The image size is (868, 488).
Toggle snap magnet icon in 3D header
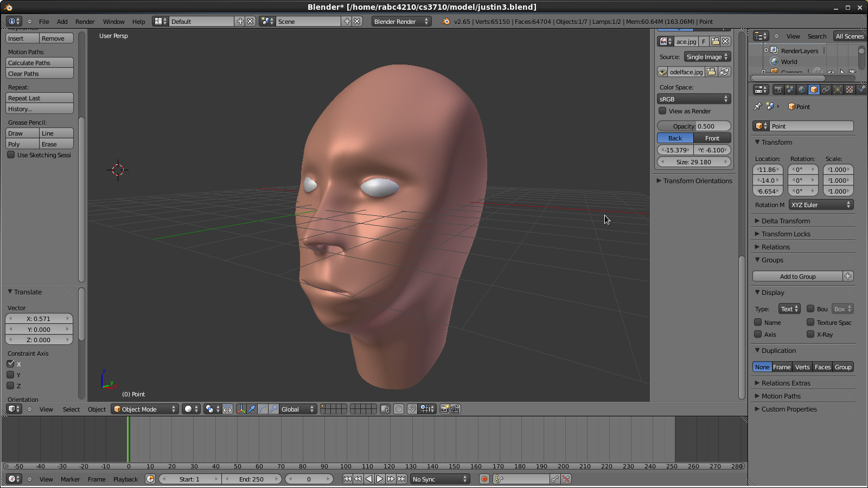[412, 409]
